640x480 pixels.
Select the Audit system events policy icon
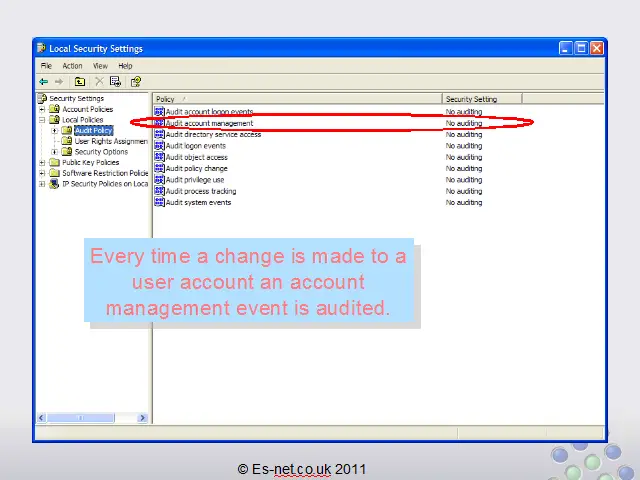pyautogui.click(x=159, y=202)
